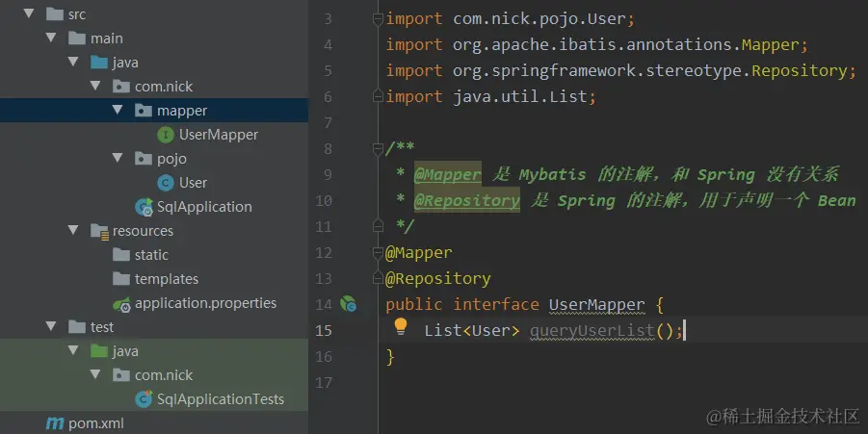Collapse the blue java source folder arrow
The width and height of the screenshot is (868, 434).
(x=73, y=62)
